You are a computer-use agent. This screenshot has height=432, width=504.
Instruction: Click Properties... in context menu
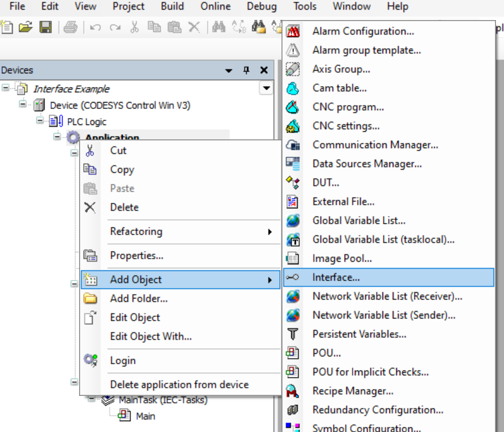click(180, 255)
